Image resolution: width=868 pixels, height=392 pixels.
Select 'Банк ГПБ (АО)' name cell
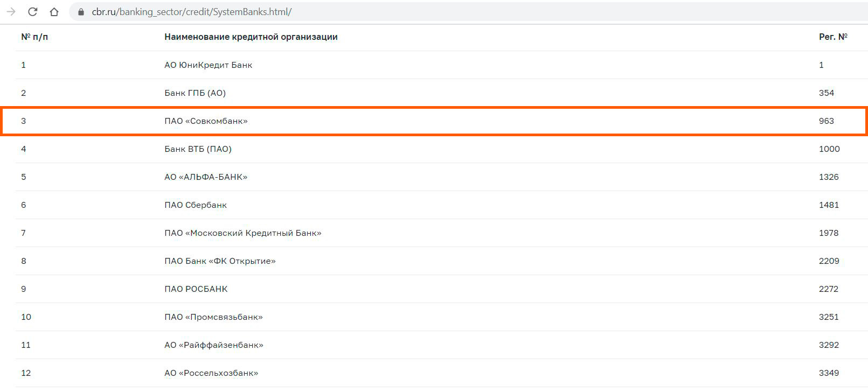195,93
